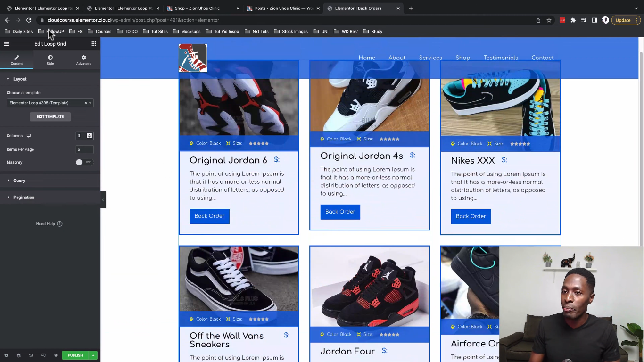The width and height of the screenshot is (644, 362).
Task: Open Elementor page settings gear
Action: [6, 355]
